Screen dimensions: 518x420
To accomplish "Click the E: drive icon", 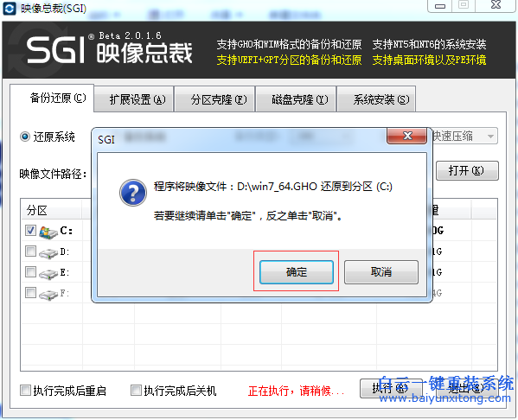I will pos(48,274).
